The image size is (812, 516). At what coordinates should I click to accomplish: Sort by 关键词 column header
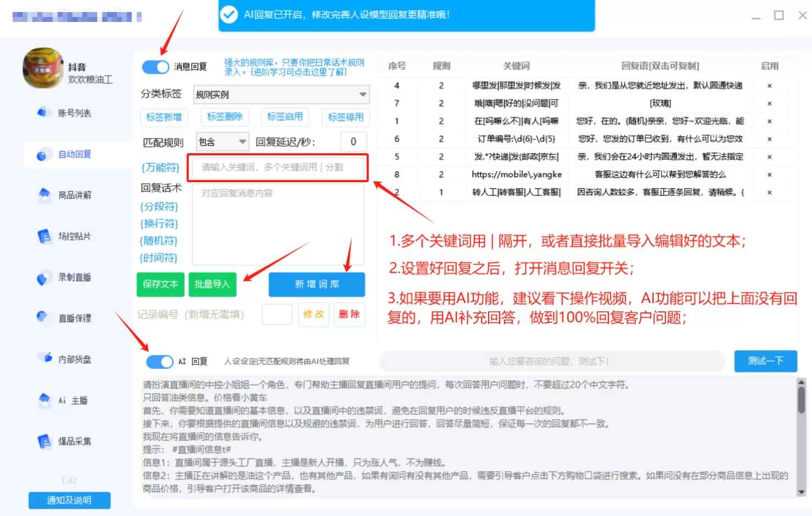coord(517,66)
